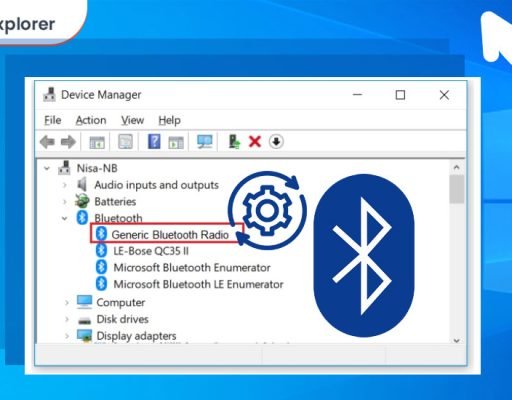The image size is (512, 400).
Task: Open the Action menu
Action: [x=91, y=120]
